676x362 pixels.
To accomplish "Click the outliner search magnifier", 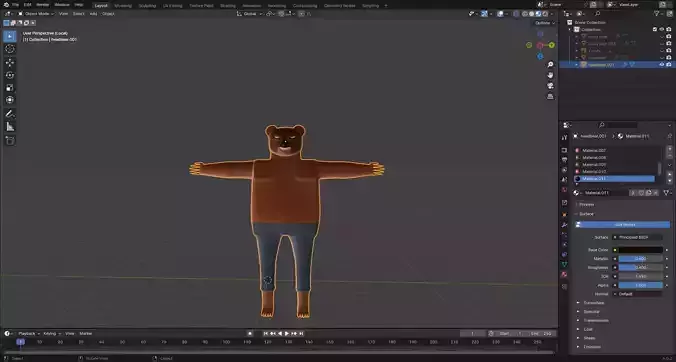I will [x=598, y=14].
